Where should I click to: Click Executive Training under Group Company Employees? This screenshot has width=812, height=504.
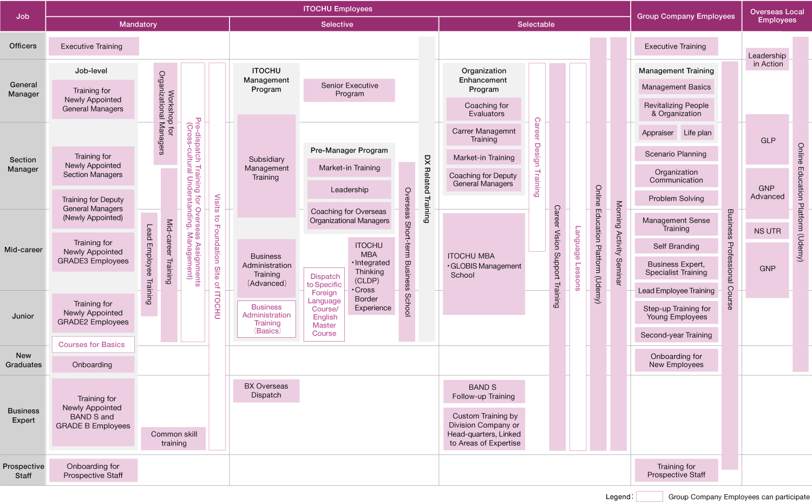tap(676, 47)
